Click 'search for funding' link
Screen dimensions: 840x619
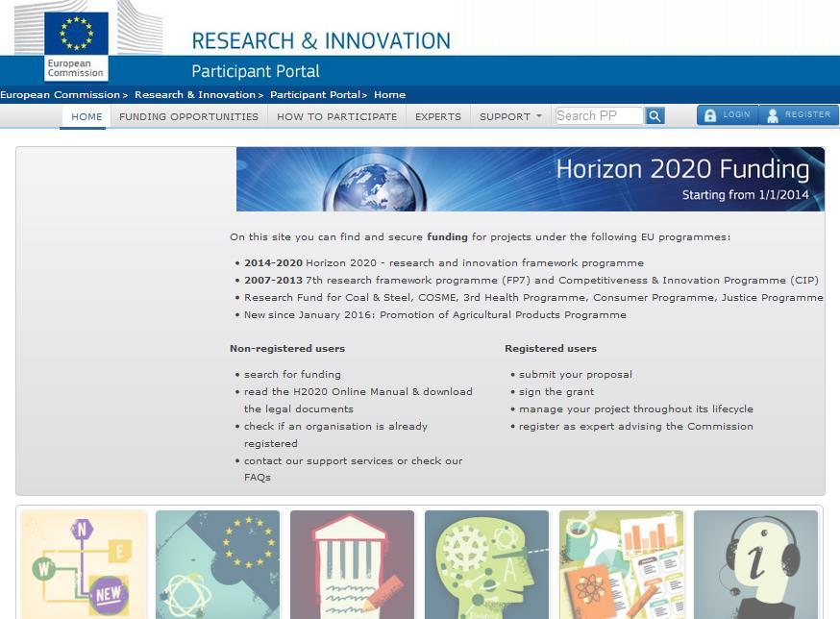(x=292, y=374)
